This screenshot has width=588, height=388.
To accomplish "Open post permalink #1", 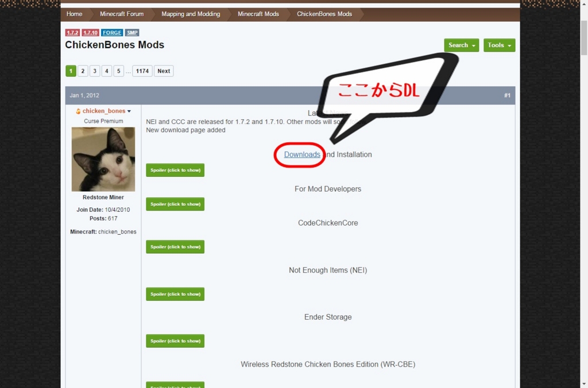I will [x=507, y=96].
